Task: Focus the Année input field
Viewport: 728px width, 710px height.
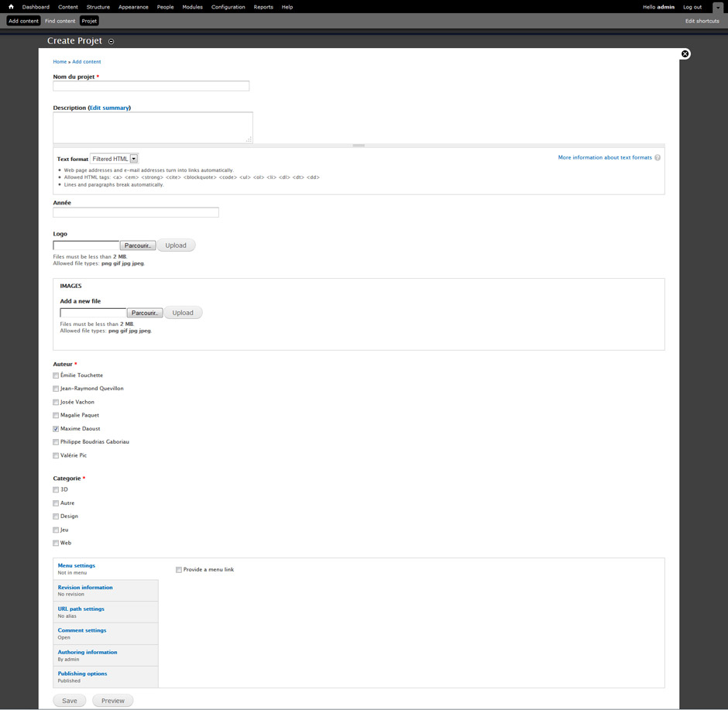Action: click(136, 213)
